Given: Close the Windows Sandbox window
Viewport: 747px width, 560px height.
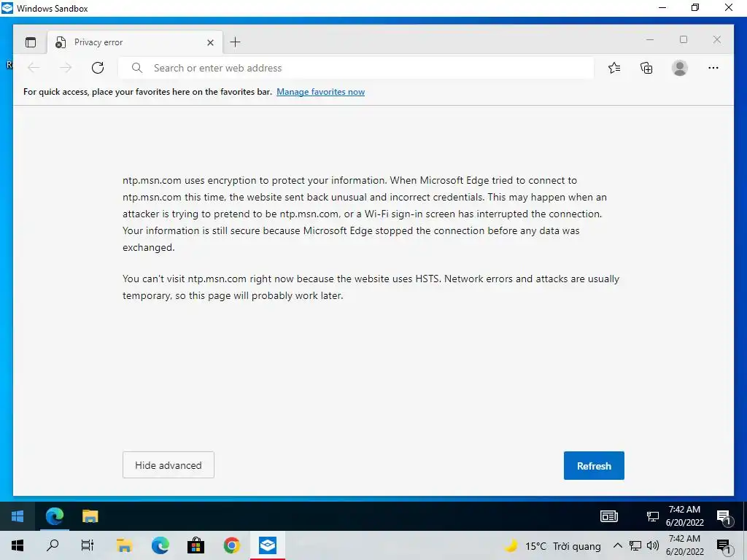Looking at the screenshot, I should tap(729, 7).
